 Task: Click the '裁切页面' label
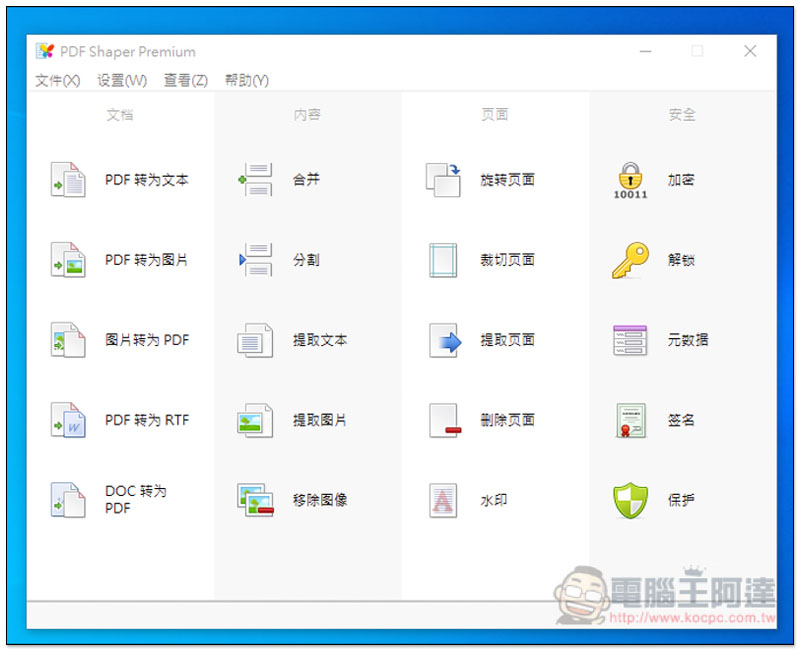point(508,260)
